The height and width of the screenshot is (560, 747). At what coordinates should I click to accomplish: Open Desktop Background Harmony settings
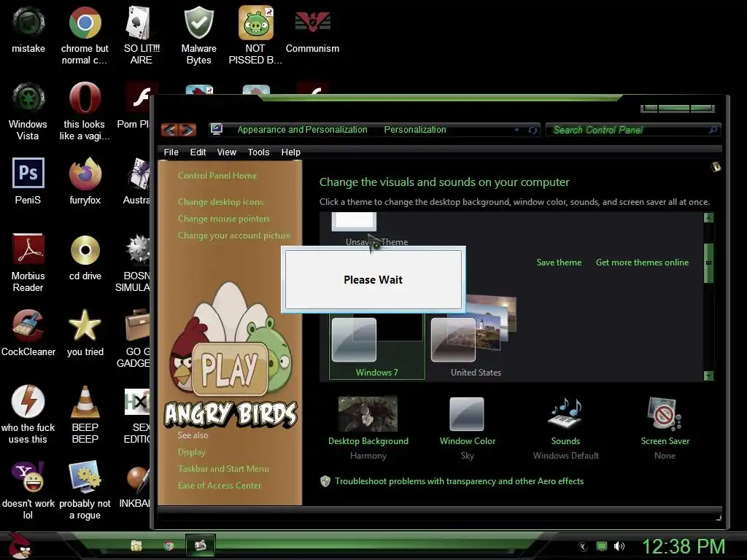[368, 427]
